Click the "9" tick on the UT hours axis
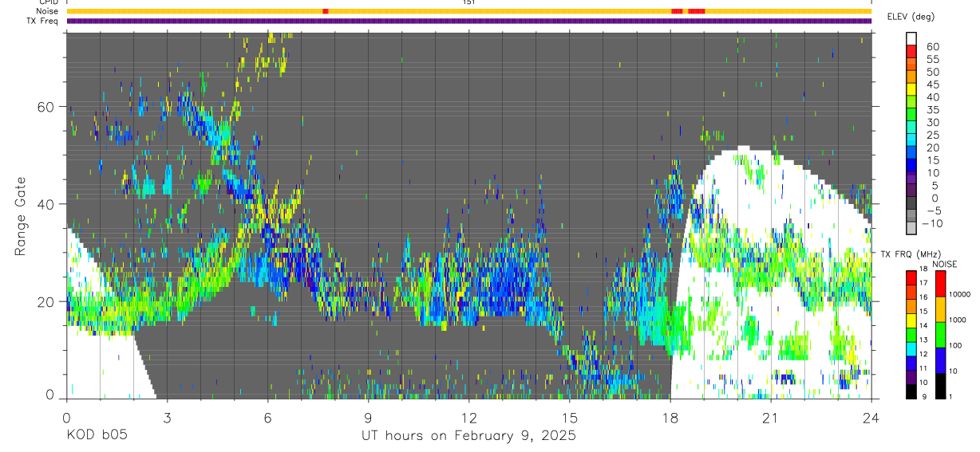The height and width of the screenshot is (452, 980). (369, 417)
